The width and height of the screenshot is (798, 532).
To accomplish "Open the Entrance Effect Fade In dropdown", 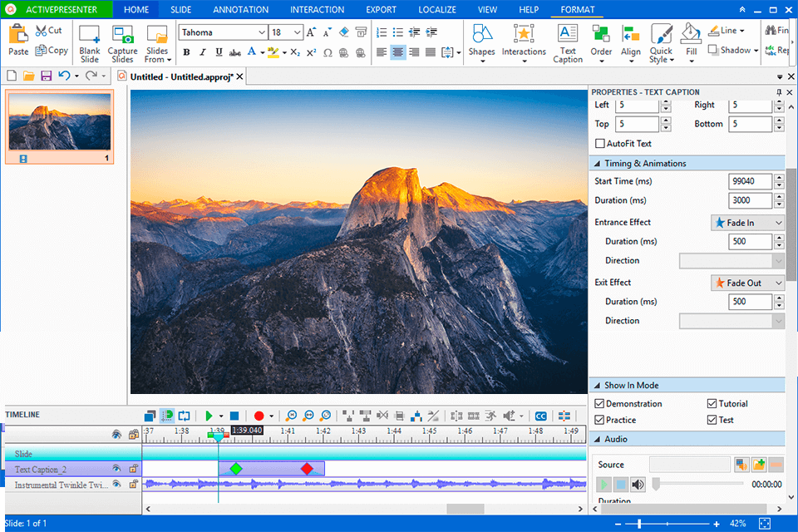I will tap(747, 223).
